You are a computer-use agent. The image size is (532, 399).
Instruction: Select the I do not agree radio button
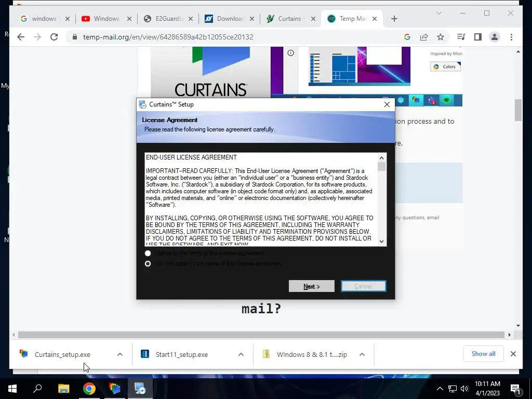pos(148,263)
